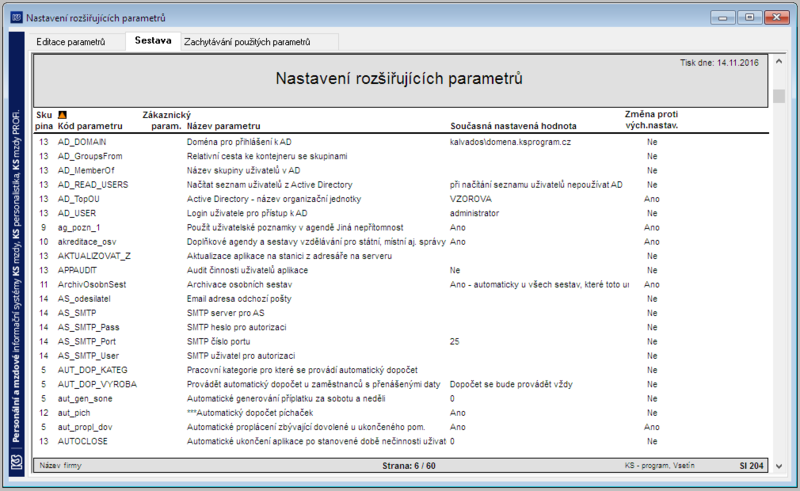Screen dimensions: 800x491
Task: Minimize the Nastavení rozšiřujících parametrů window
Action: coord(722,18)
